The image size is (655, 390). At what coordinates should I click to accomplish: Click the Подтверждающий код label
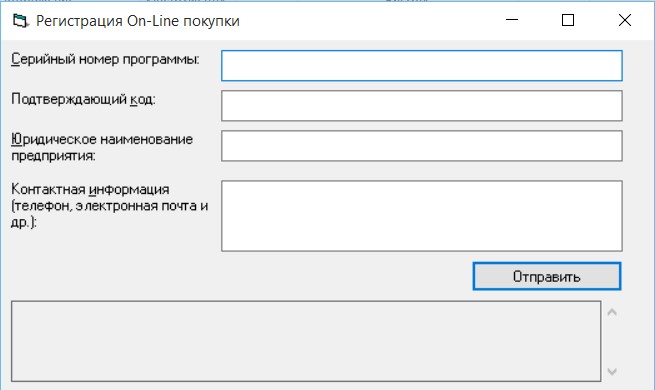[x=83, y=99]
